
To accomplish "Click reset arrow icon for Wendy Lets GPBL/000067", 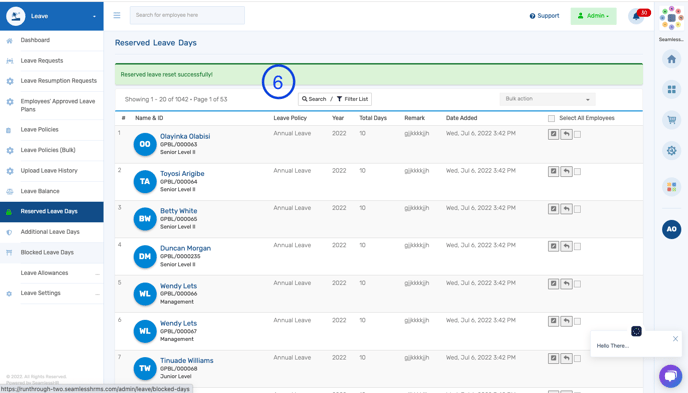I will 566,321.
